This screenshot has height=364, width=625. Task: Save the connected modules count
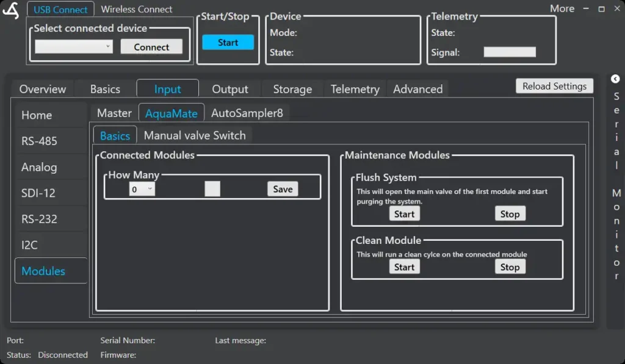tap(283, 189)
